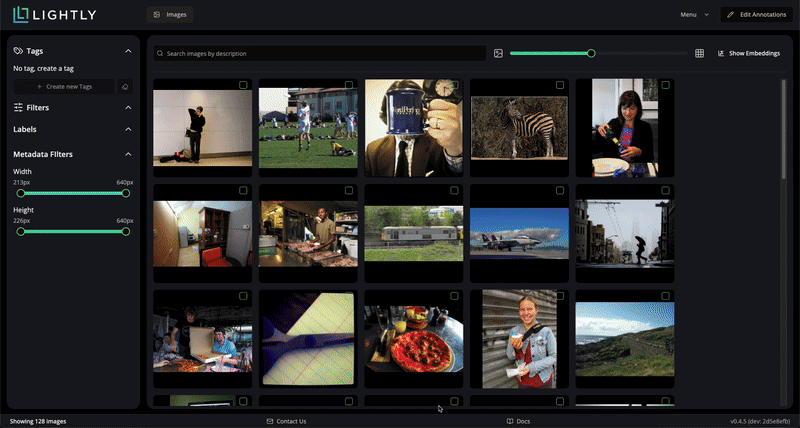This screenshot has width=800, height=428.
Task: Open the train thumbnail
Action: [x=414, y=233]
